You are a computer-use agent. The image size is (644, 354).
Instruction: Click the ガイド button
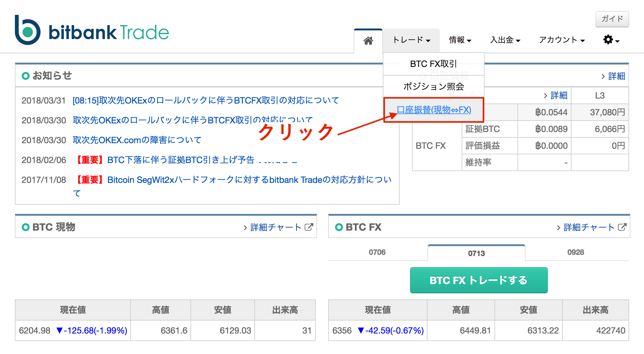[612, 19]
